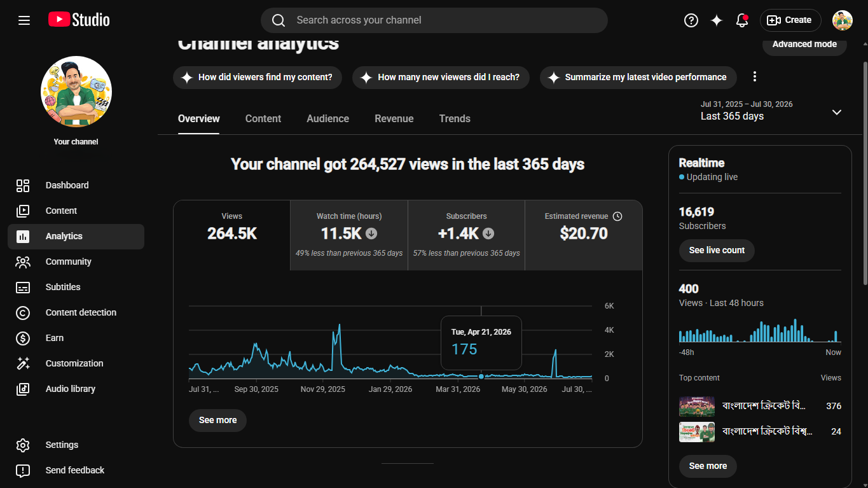Open the Audio library icon

[23, 389]
